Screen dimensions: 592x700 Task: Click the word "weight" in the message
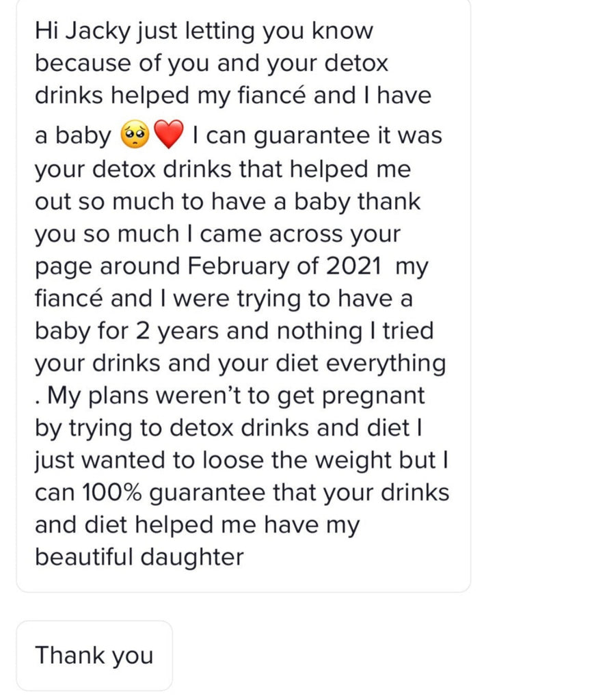[x=355, y=459]
